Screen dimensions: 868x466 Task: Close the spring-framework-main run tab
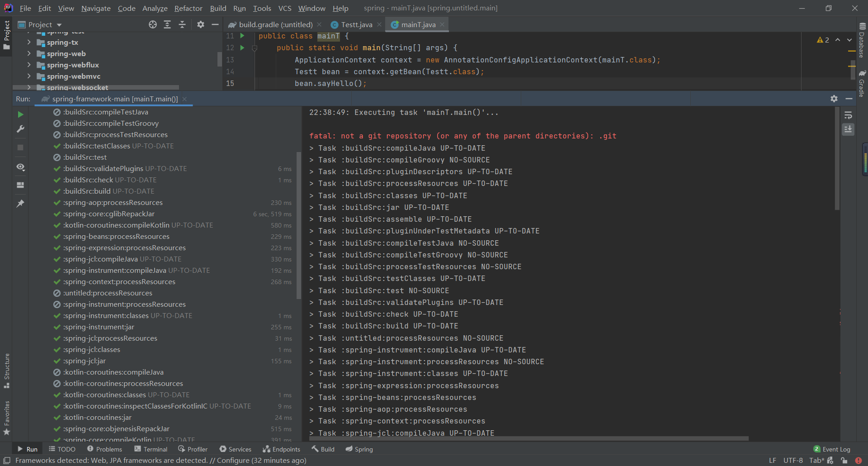pos(184,99)
